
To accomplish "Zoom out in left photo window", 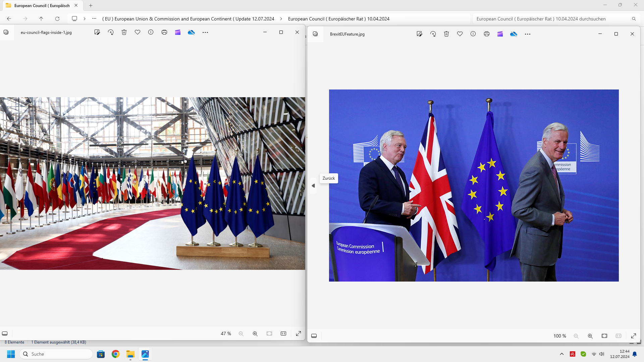I will [241, 334].
